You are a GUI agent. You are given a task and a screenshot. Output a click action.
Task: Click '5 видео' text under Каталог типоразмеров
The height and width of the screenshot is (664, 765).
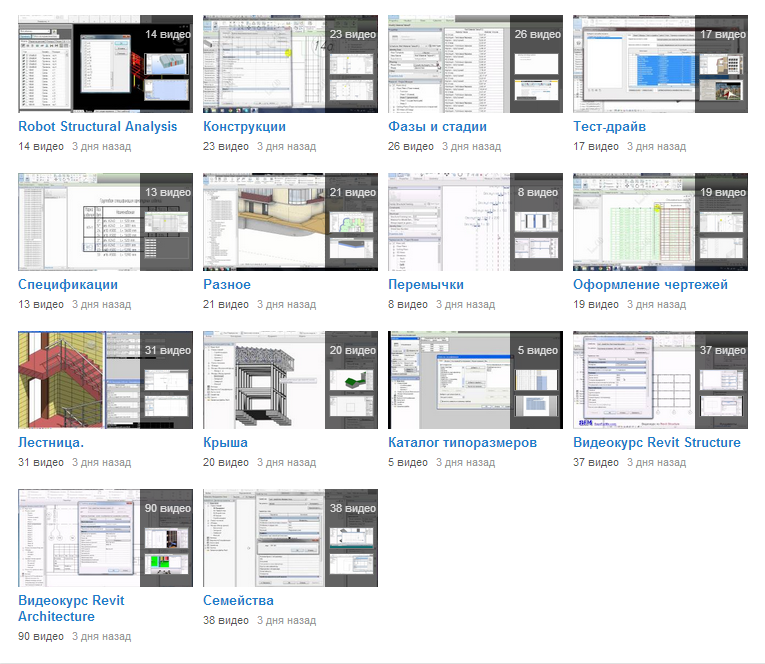[408, 463]
